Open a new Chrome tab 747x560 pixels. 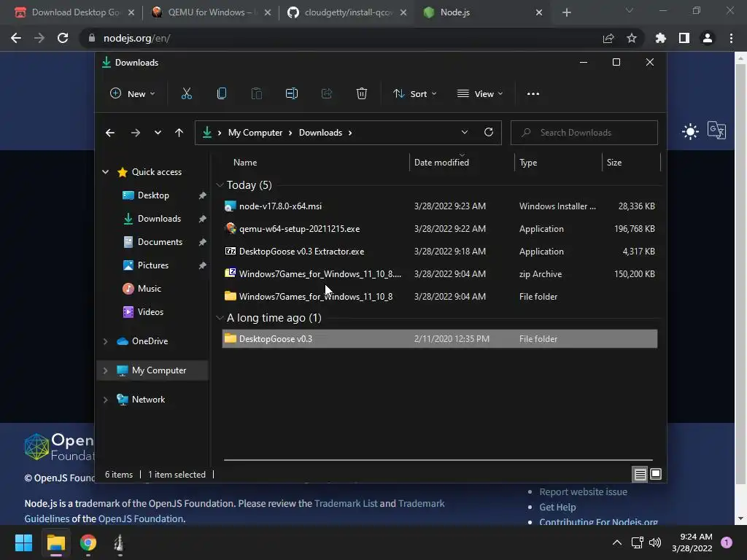(x=566, y=12)
